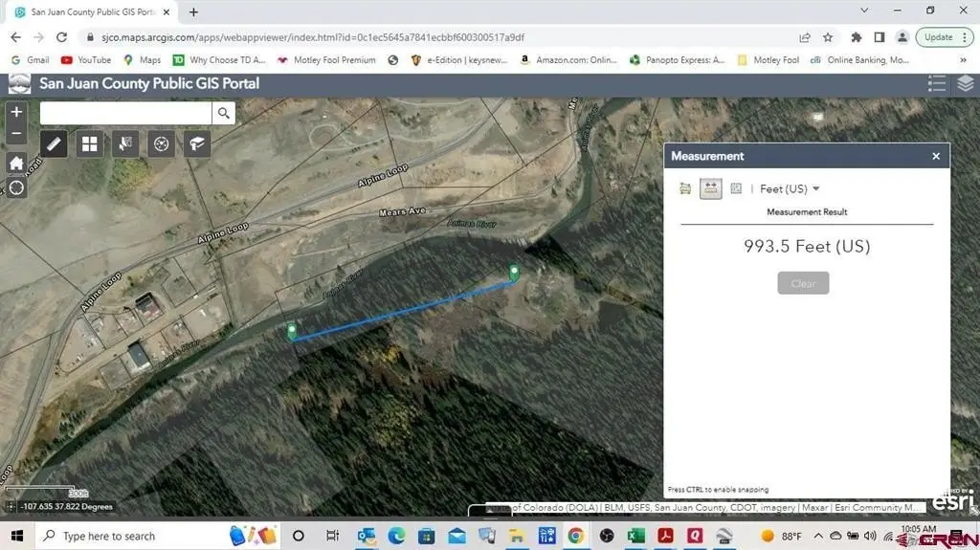Click the search magnifier button
The width and height of the screenshot is (980, 550).
click(223, 114)
